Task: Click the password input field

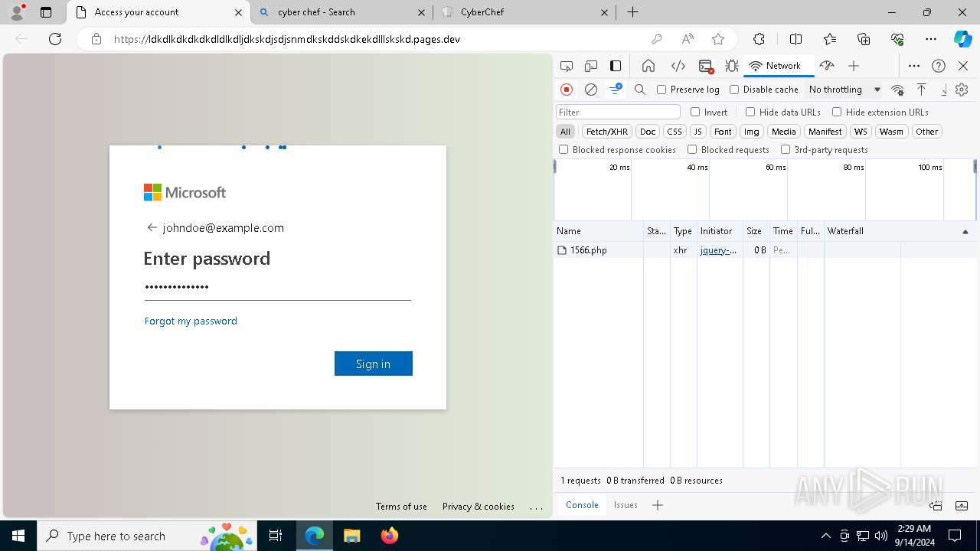Action: pos(278,288)
